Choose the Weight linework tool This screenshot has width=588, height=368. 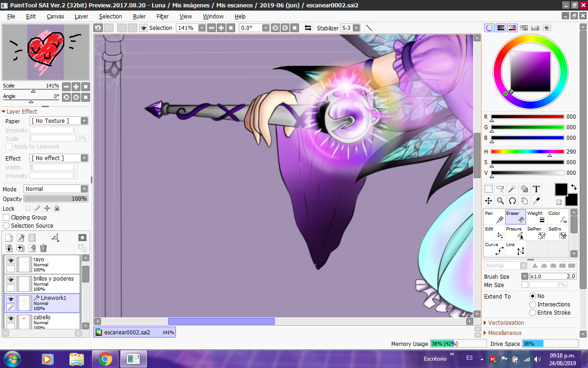537,217
